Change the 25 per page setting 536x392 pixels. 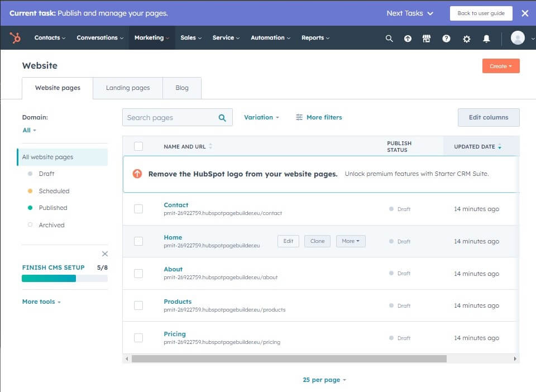[324, 380]
